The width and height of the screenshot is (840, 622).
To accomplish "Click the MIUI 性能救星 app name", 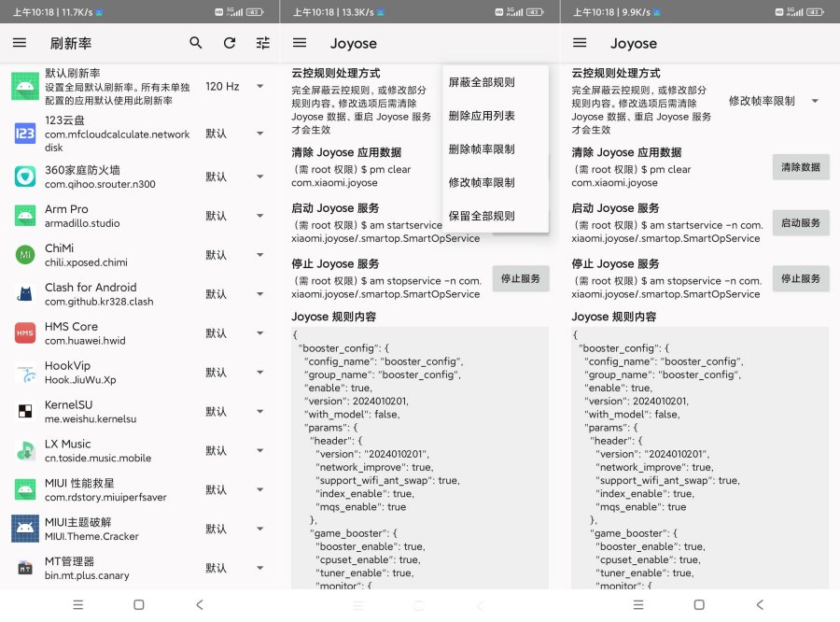I will pyautogui.click(x=79, y=483).
